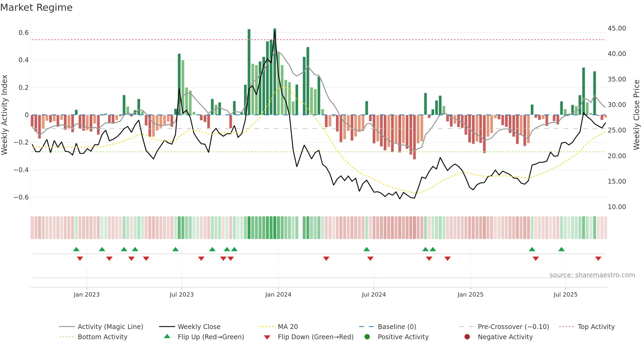644x362 pixels.
Task: Click the green dotted Bottom Activity line
Action: (x=319, y=152)
